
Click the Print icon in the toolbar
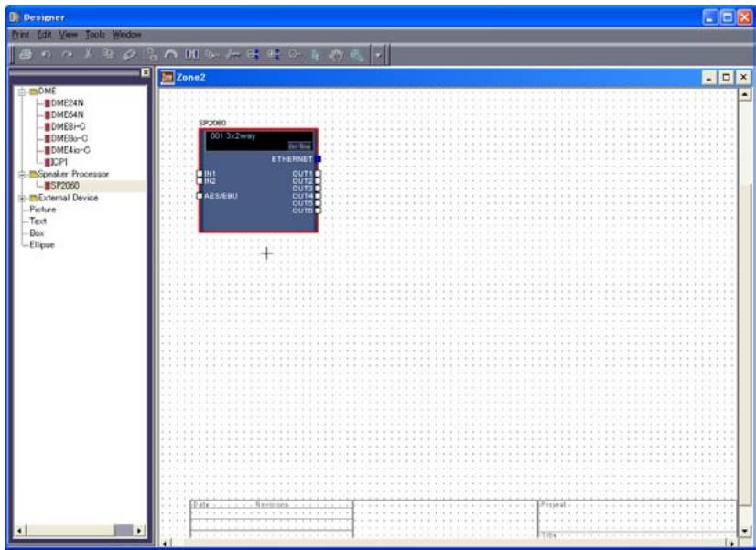pos(26,55)
